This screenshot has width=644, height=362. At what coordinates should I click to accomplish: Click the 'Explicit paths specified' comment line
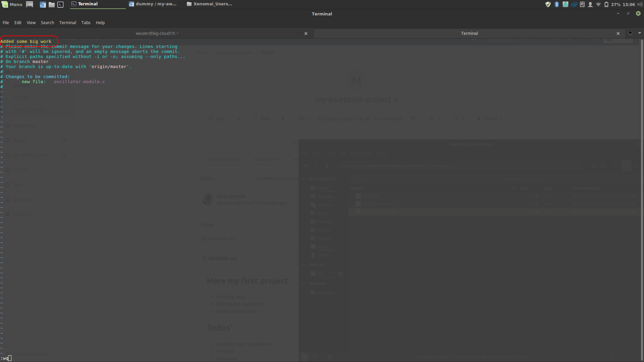[93, 57]
